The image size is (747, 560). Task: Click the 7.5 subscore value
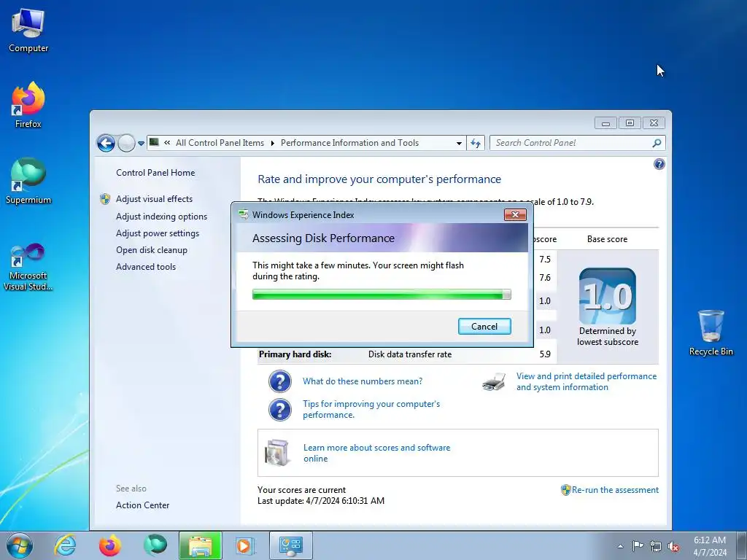coord(545,259)
